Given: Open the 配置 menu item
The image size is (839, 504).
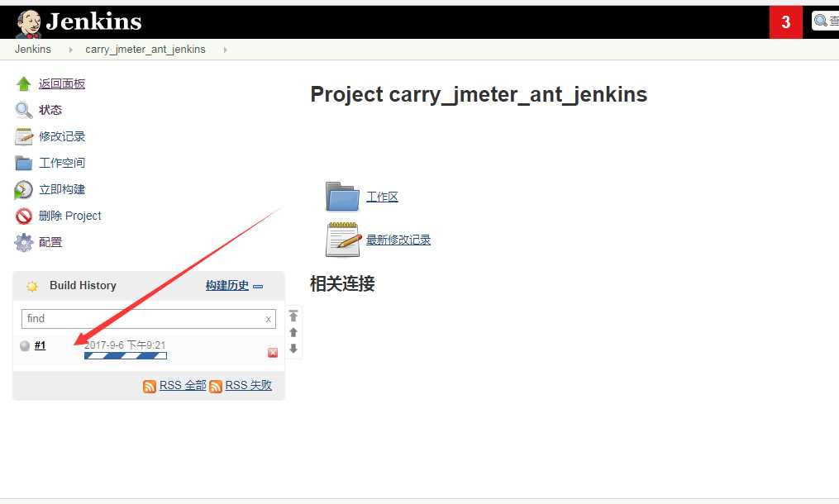Looking at the screenshot, I should point(50,242).
